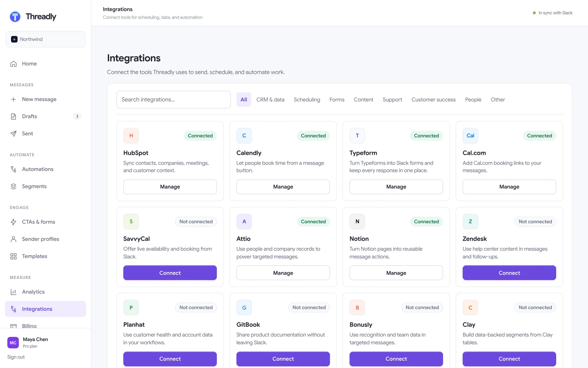Click Planhat Not connected badge
The width and height of the screenshot is (588, 368).
click(x=196, y=308)
